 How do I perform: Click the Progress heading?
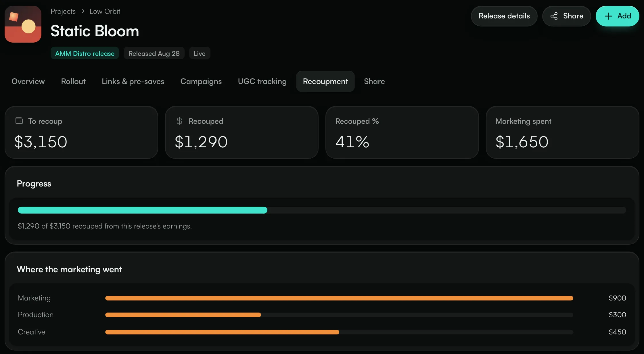point(34,184)
